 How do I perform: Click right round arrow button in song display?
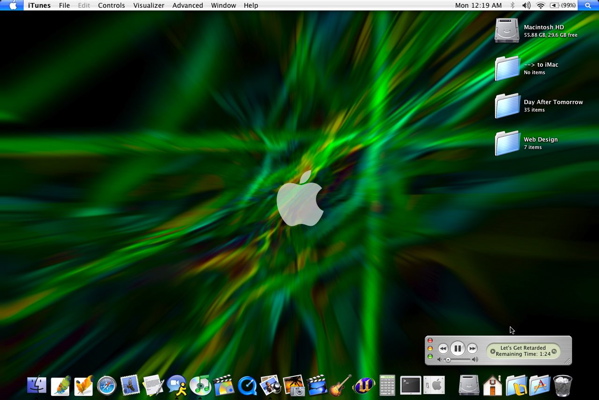(554, 351)
